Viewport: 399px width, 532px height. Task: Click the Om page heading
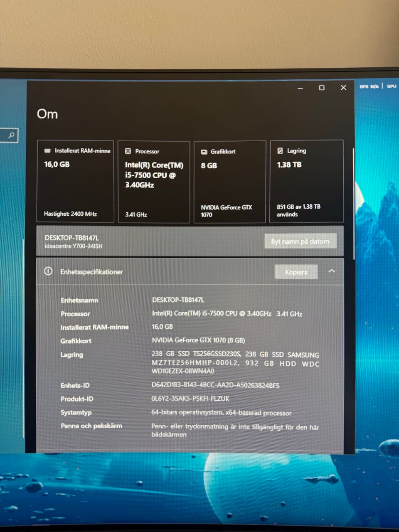47,114
